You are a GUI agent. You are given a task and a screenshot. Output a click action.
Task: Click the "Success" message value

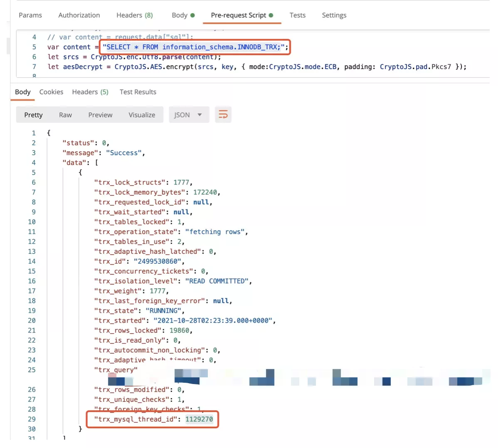[123, 153]
